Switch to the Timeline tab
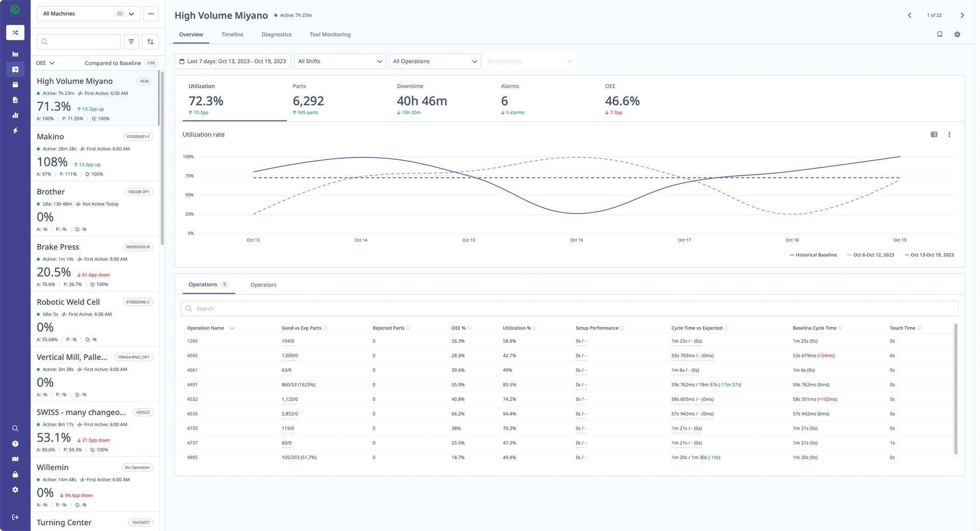 point(232,34)
